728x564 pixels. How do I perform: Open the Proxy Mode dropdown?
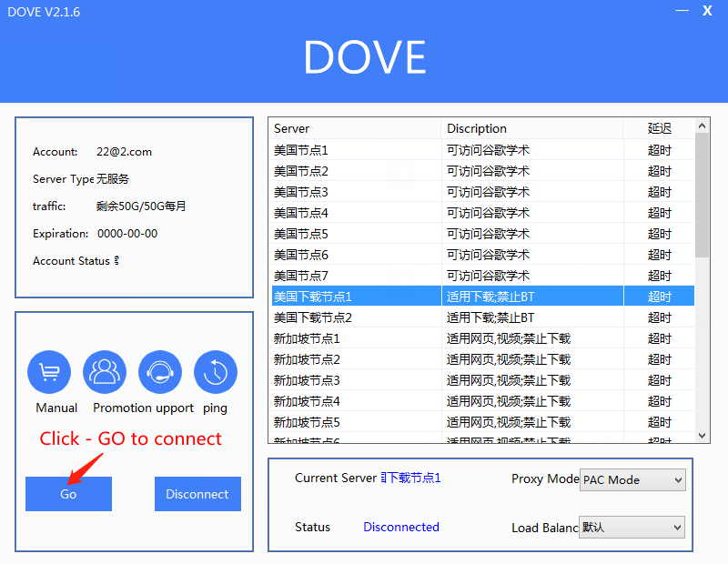click(x=632, y=479)
